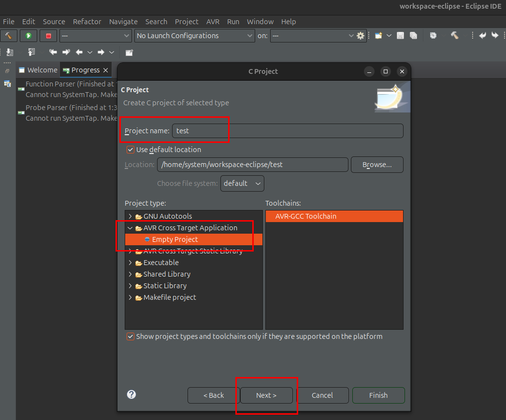
Task: Expand Shared Library project type
Action: 130,274
